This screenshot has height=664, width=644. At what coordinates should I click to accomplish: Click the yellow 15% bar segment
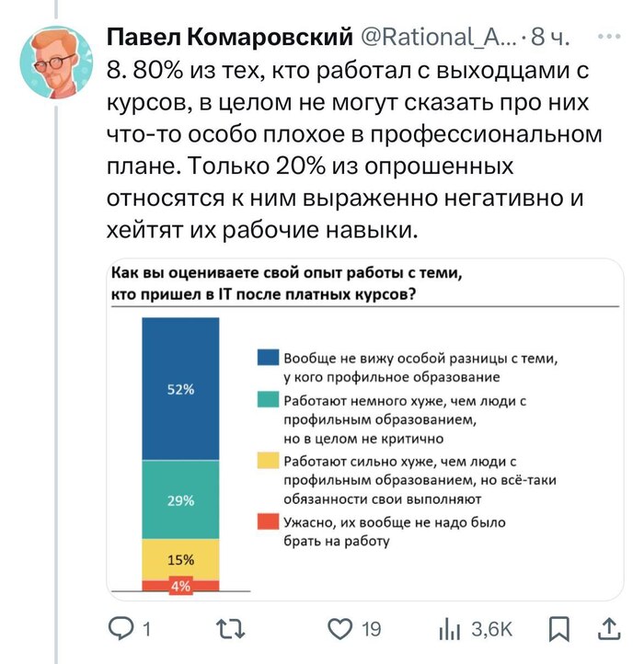pos(180,558)
